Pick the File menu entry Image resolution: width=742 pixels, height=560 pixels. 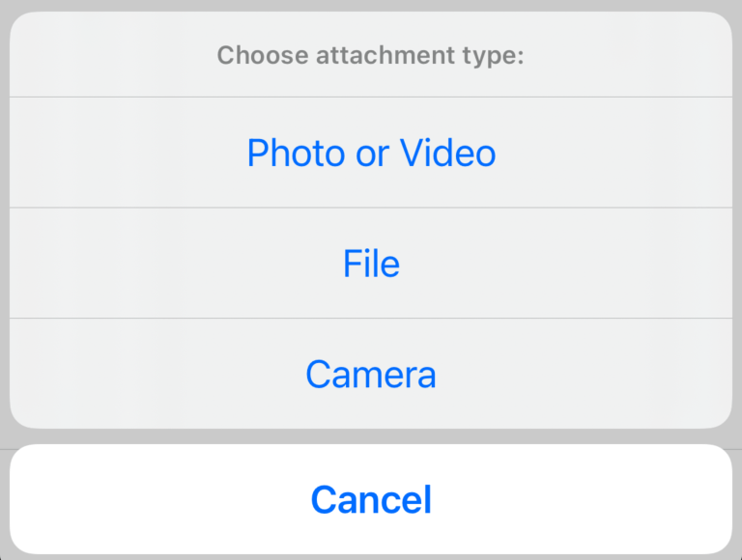[371, 264]
